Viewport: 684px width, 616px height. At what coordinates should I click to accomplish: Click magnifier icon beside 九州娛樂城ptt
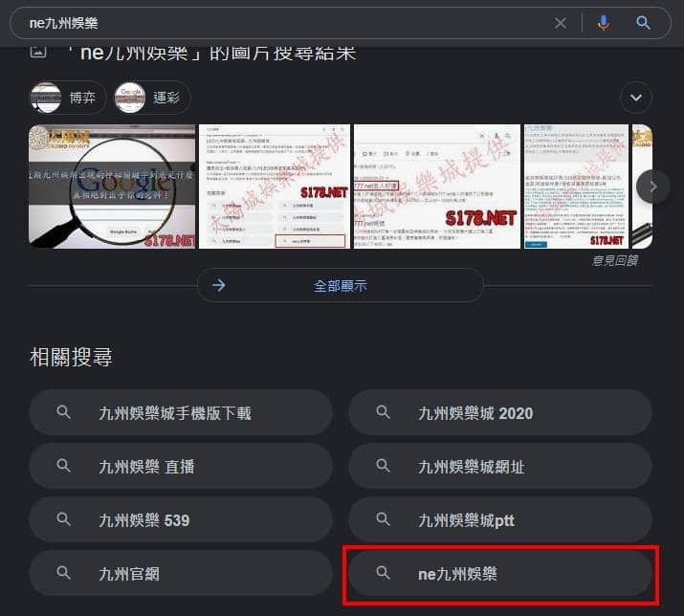(x=383, y=519)
